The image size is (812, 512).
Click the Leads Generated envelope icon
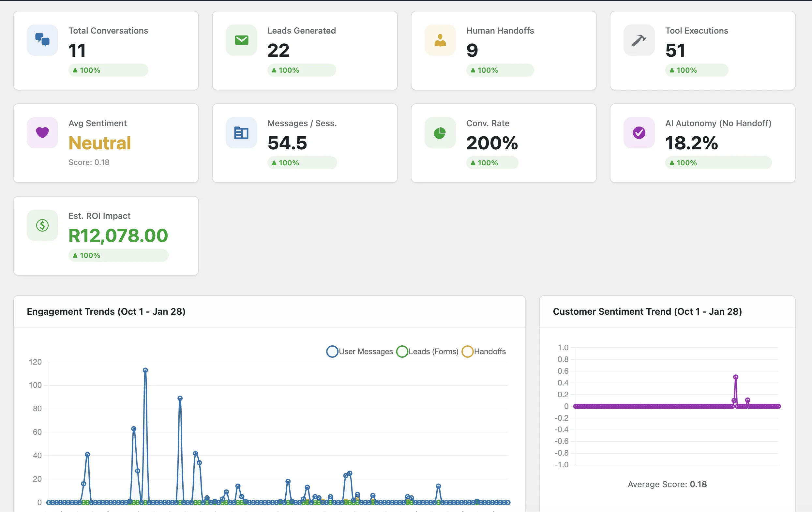coord(241,40)
